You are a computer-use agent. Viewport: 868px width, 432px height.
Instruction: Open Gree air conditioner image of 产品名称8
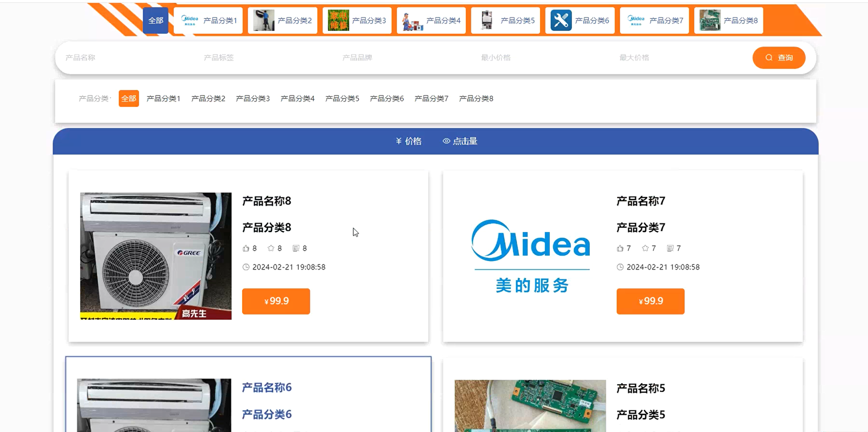(x=156, y=256)
